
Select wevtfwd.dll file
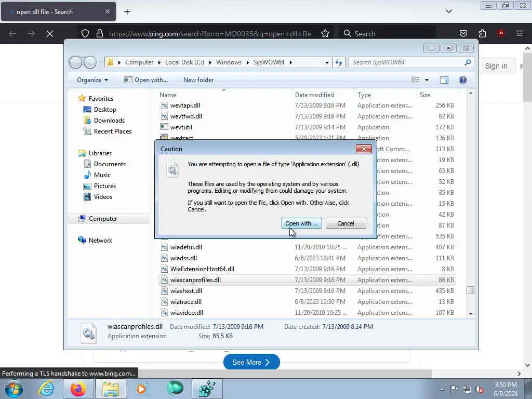[x=186, y=116]
